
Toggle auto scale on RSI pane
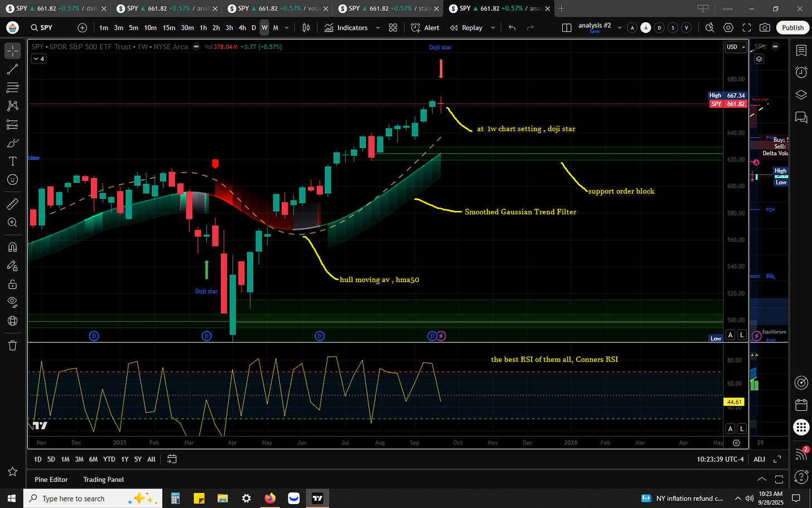[x=730, y=429]
